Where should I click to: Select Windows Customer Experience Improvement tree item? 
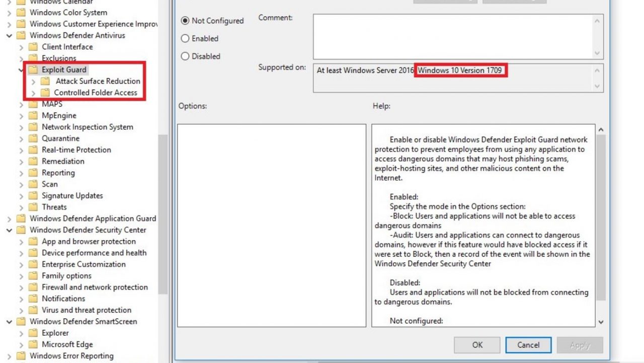click(x=93, y=24)
